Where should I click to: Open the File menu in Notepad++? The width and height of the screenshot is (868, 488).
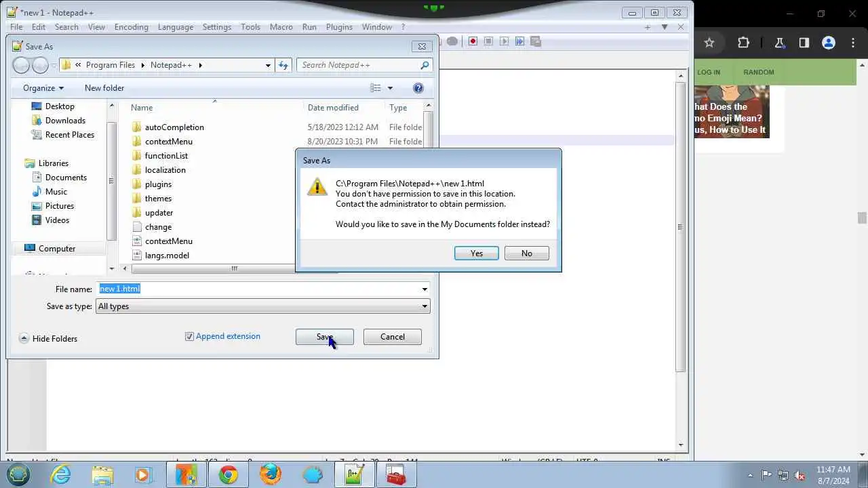pos(16,27)
